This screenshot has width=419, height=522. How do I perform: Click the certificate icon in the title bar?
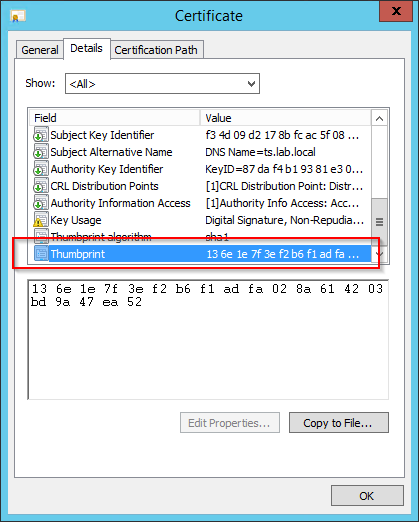click(18, 16)
